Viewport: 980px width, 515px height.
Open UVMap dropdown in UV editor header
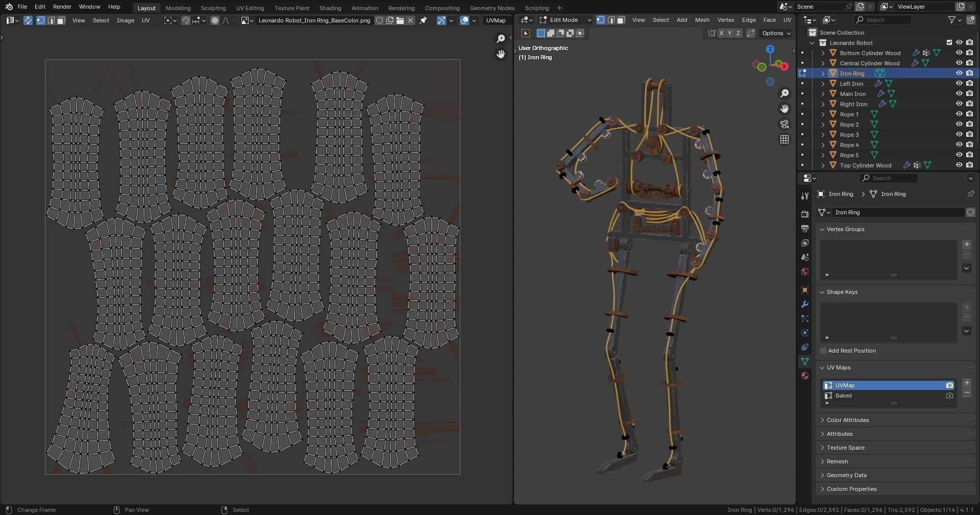(496, 20)
